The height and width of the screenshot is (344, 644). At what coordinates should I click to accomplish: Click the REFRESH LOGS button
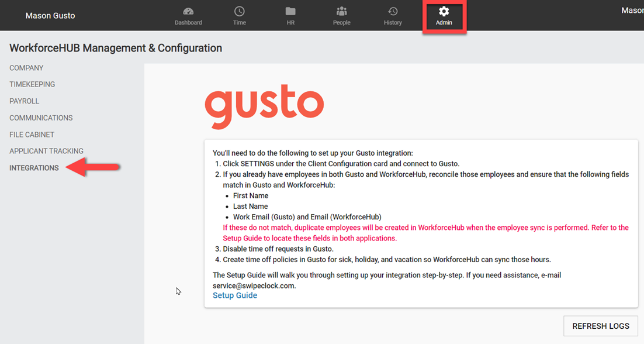[x=600, y=326]
